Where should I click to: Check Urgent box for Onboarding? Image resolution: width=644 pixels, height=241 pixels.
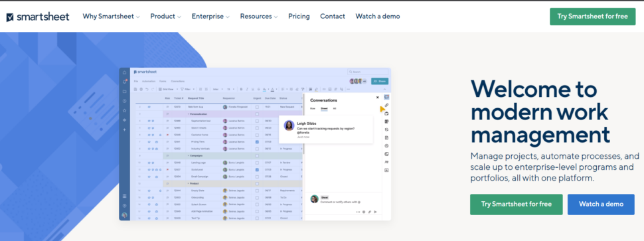pyautogui.click(x=257, y=197)
